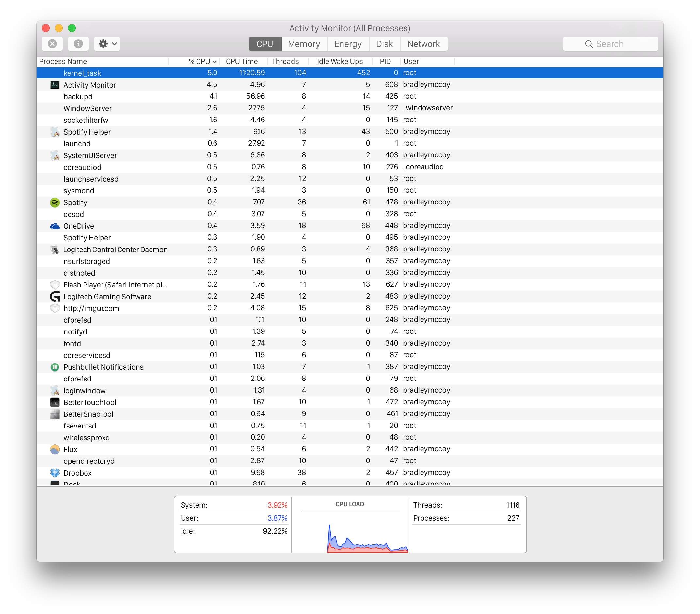Click the BetterTouchTool icon
700x614 pixels.
pyautogui.click(x=55, y=403)
